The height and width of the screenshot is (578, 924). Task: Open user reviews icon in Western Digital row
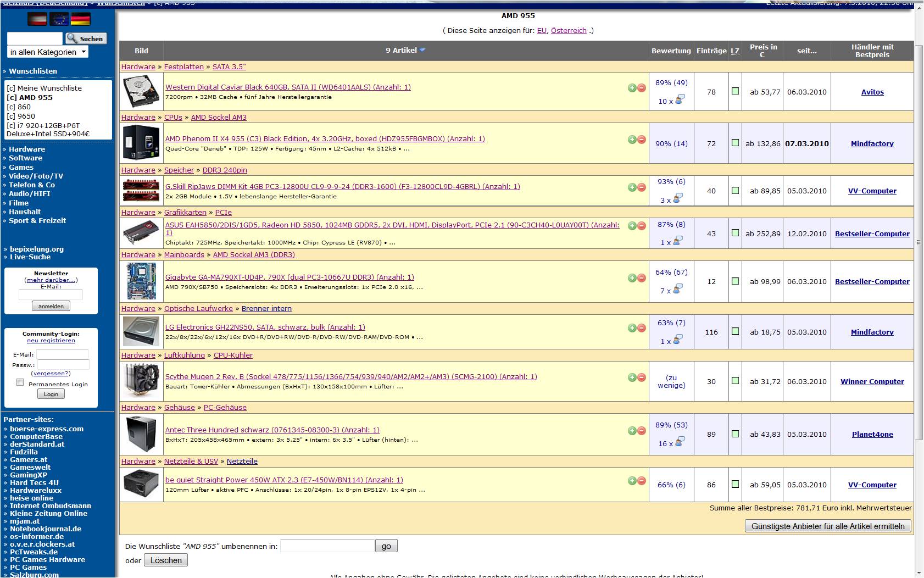coord(680,100)
